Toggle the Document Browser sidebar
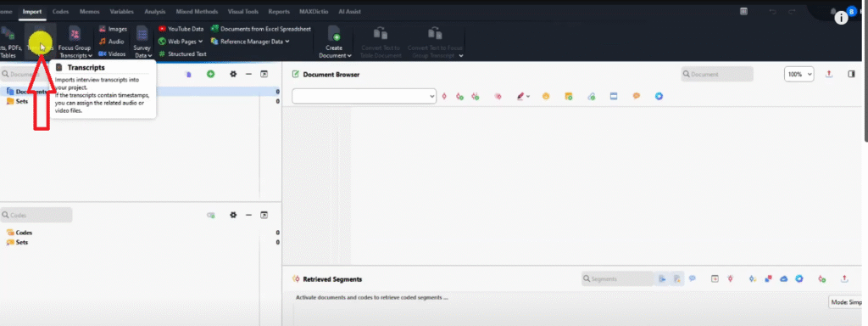The height and width of the screenshot is (326, 868). [x=851, y=74]
